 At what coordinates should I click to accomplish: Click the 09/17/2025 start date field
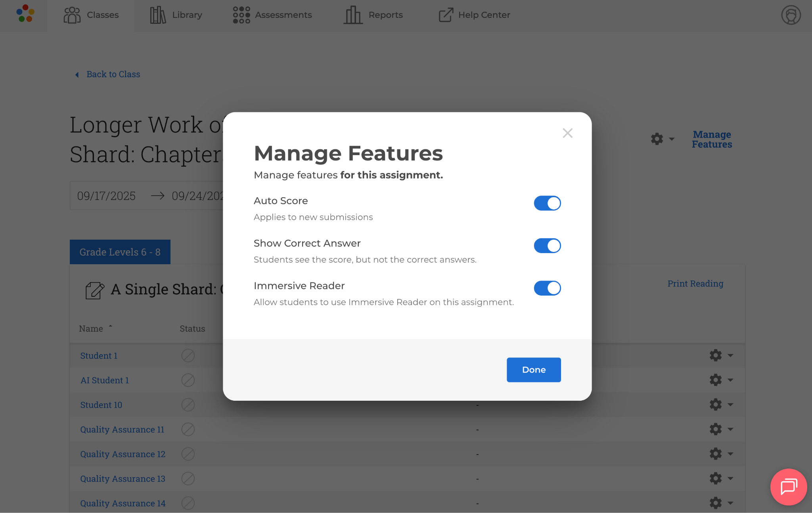(x=106, y=196)
